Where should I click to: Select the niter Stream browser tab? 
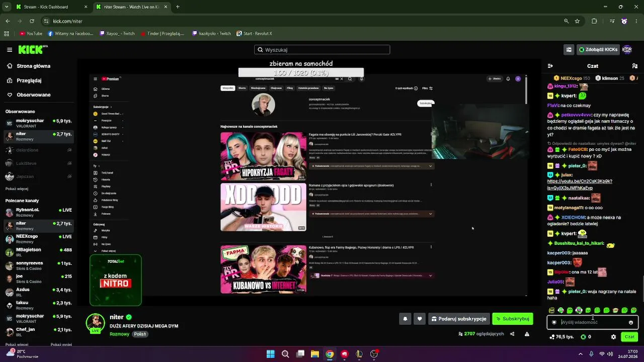[131, 7]
